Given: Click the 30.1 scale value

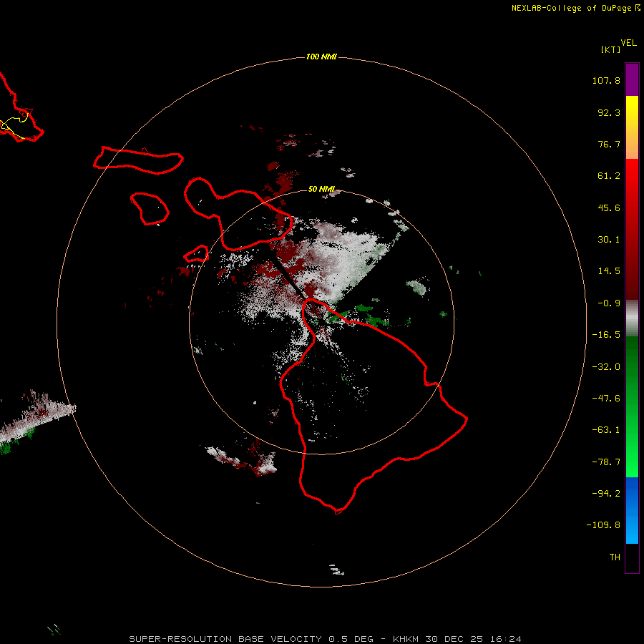Looking at the screenshot, I should click(x=609, y=240).
